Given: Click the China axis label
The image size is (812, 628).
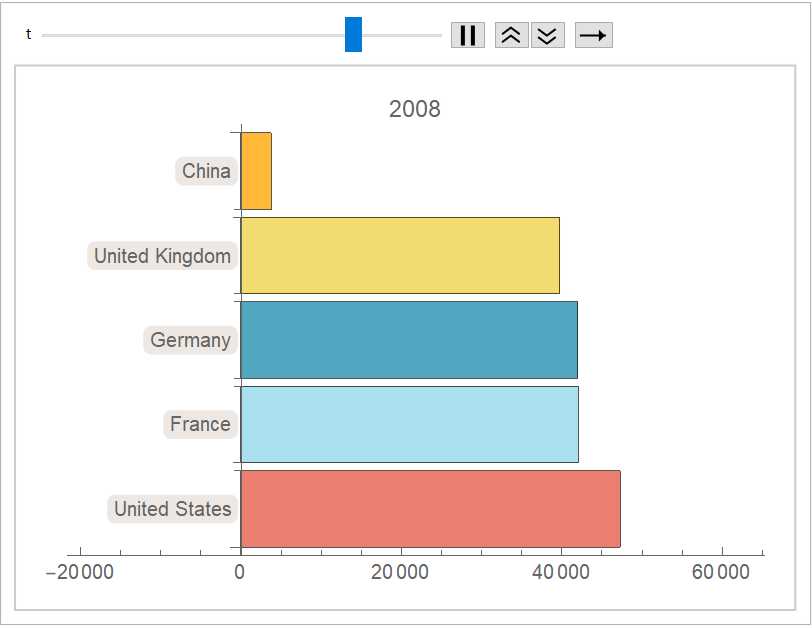Looking at the screenshot, I should (x=206, y=171).
